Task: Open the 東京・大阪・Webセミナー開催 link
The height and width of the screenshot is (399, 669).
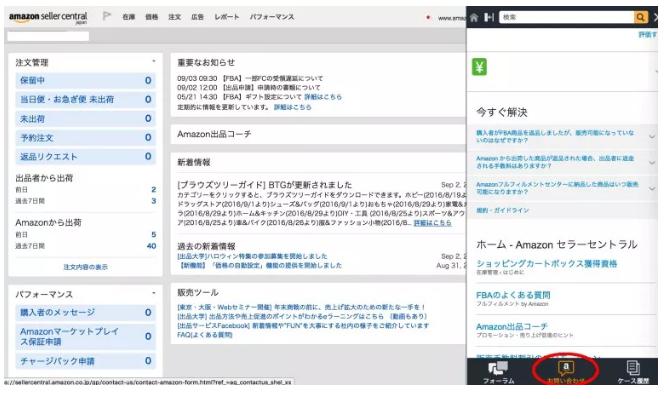Action: [x=301, y=307]
